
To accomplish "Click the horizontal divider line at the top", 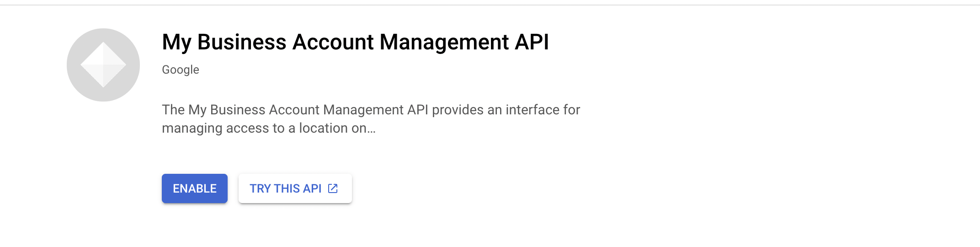I will pyautogui.click(x=490, y=5).
